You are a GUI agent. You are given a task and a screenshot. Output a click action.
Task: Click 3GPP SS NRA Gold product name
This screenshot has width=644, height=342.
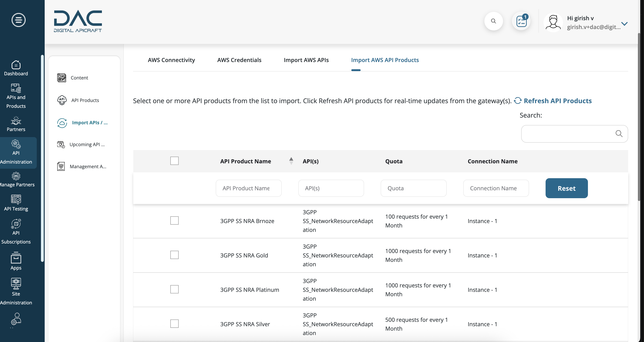tap(244, 256)
